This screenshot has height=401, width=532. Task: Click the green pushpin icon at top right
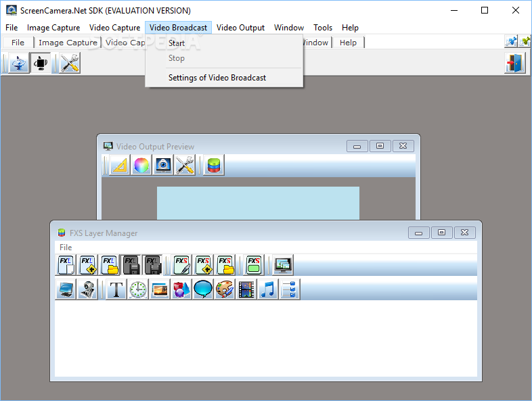[x=525, y=41]
